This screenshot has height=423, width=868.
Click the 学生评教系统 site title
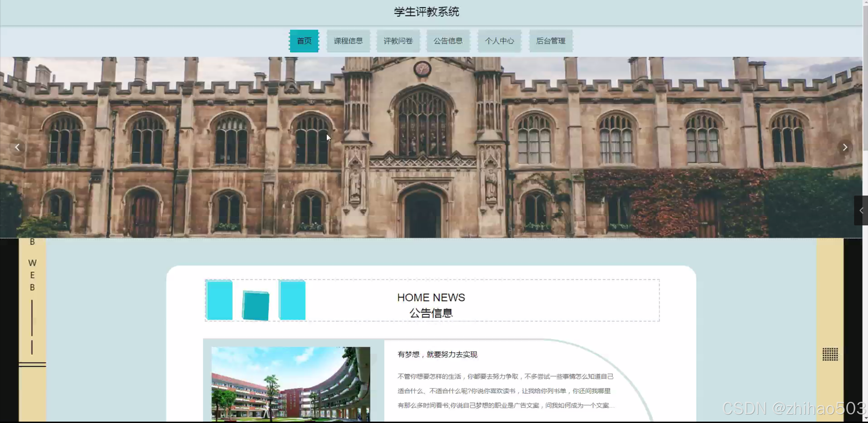[426, 12]
